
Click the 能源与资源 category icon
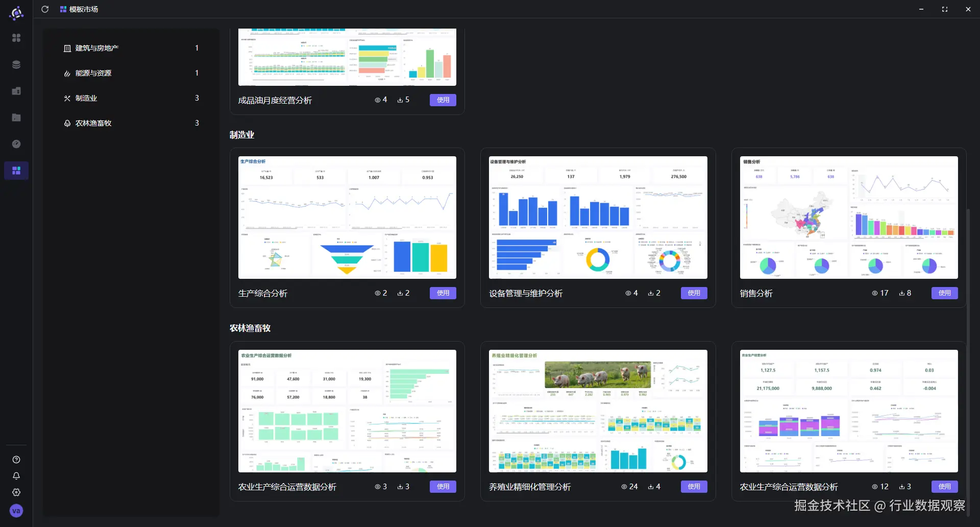click(67, 74)
